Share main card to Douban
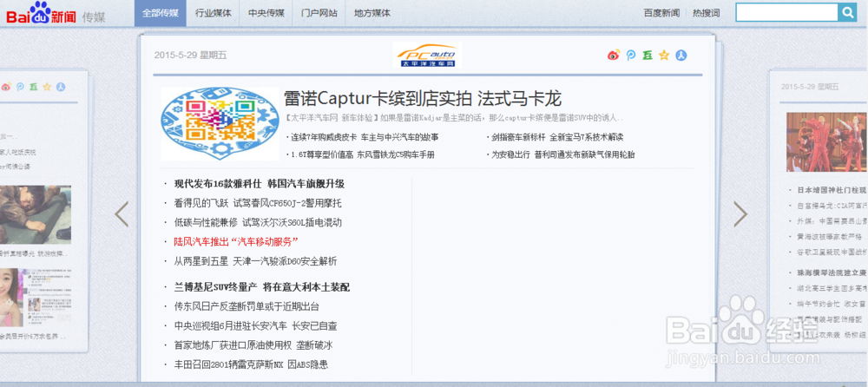The width and height of the screenshot is (868, 387). click(x=648, y=55)
